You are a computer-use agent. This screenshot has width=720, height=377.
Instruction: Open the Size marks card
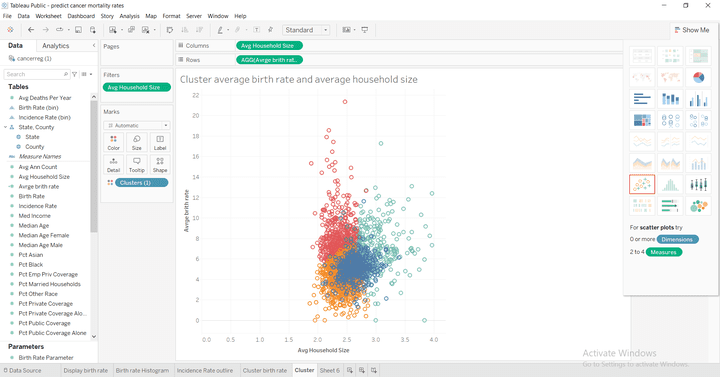coord(137,142)
